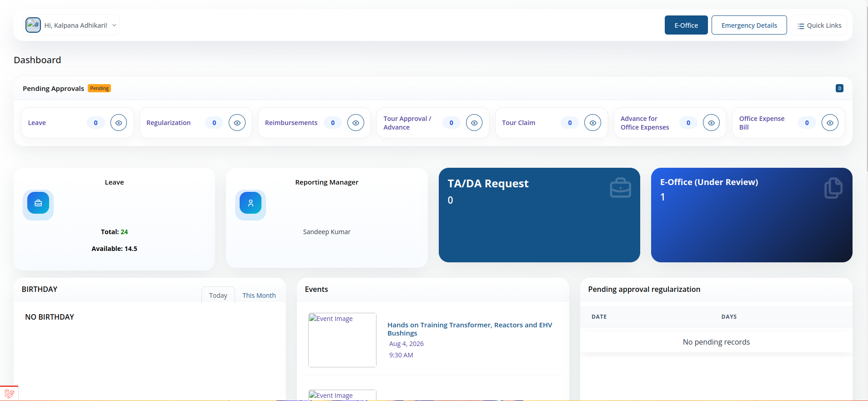Click the Total: 24 leave text

tap(114, 232)
